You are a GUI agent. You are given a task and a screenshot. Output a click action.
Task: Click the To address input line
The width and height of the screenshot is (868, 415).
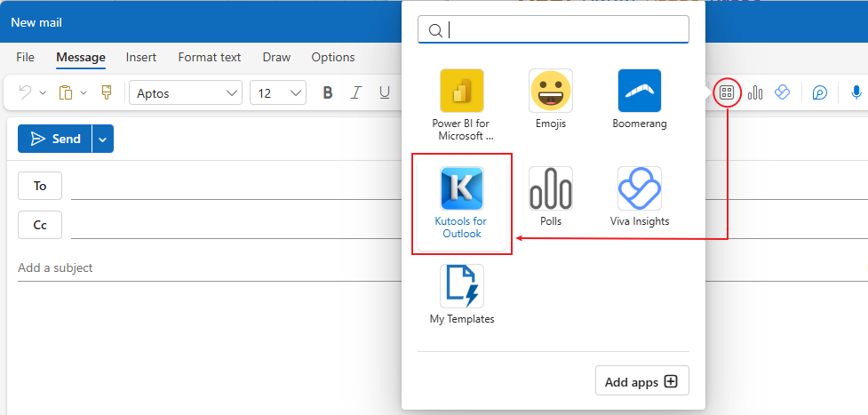point(237,187)
